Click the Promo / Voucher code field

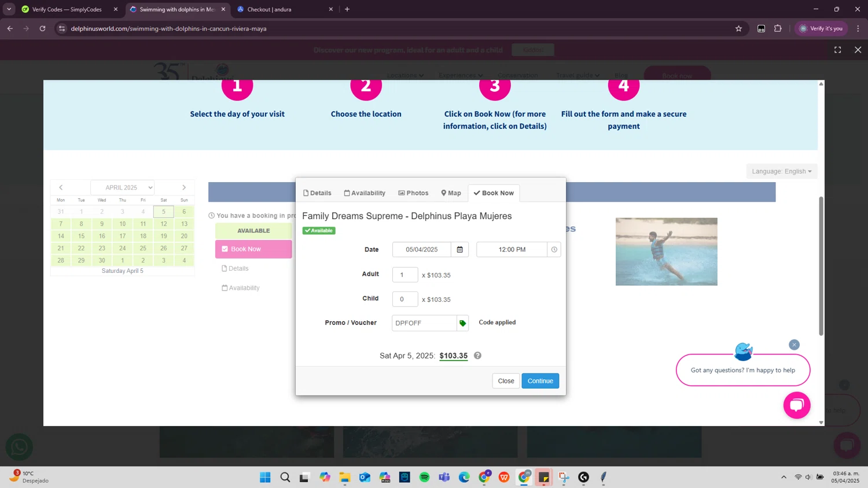424,323
